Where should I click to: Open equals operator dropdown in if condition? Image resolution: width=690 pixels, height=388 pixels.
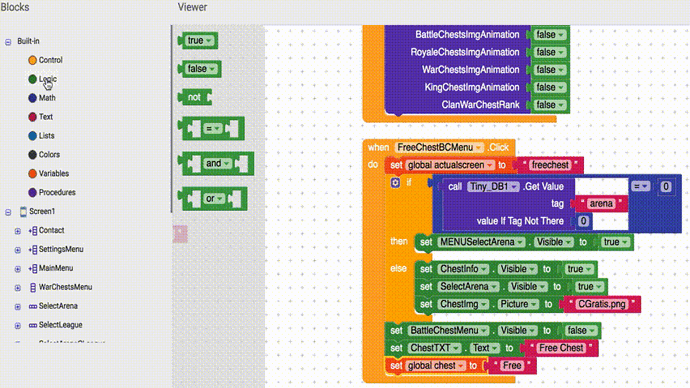pyautogui.click(x=640, y=187)
